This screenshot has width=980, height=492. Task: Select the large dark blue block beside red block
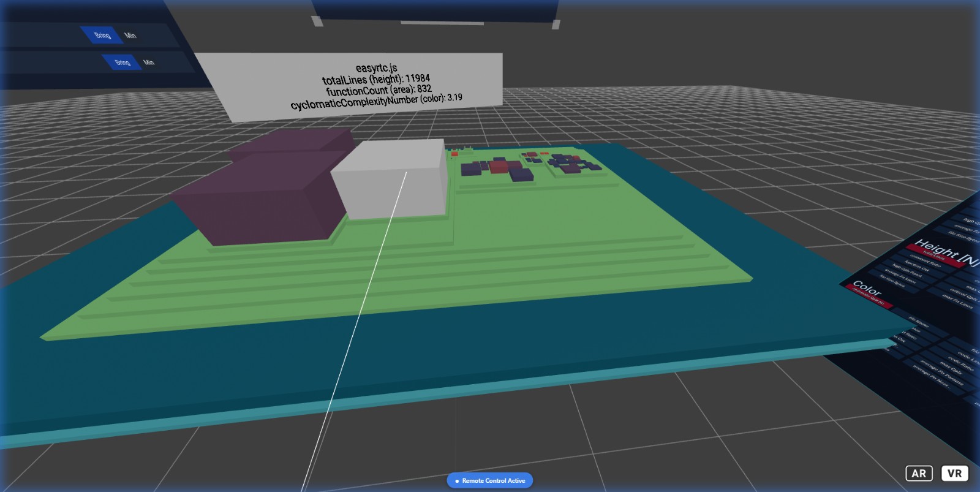click(521, 175)
